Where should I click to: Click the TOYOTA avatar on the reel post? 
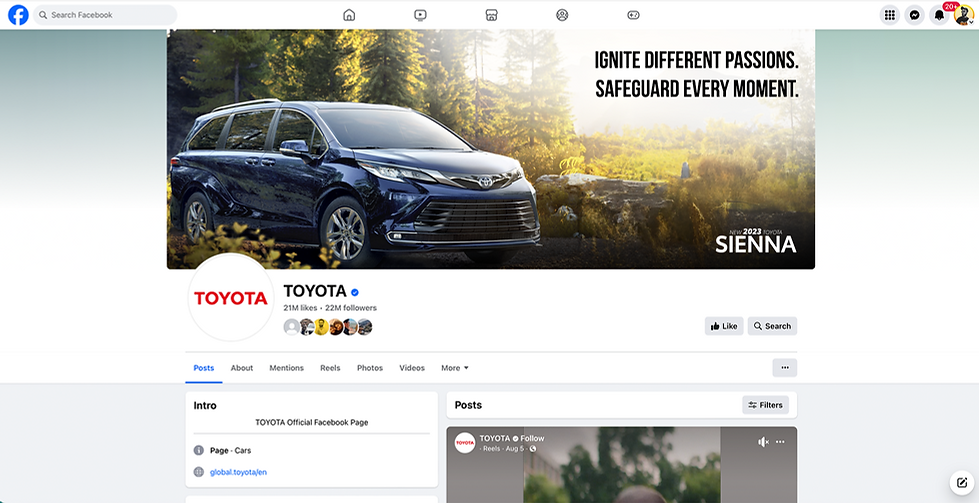(x=465, y=442)
